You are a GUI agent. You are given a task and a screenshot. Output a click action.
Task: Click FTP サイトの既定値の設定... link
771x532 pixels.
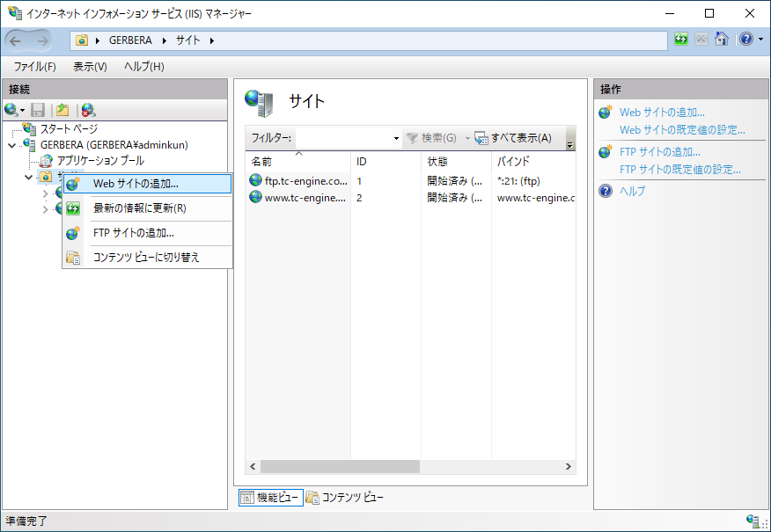coord(680,170)
